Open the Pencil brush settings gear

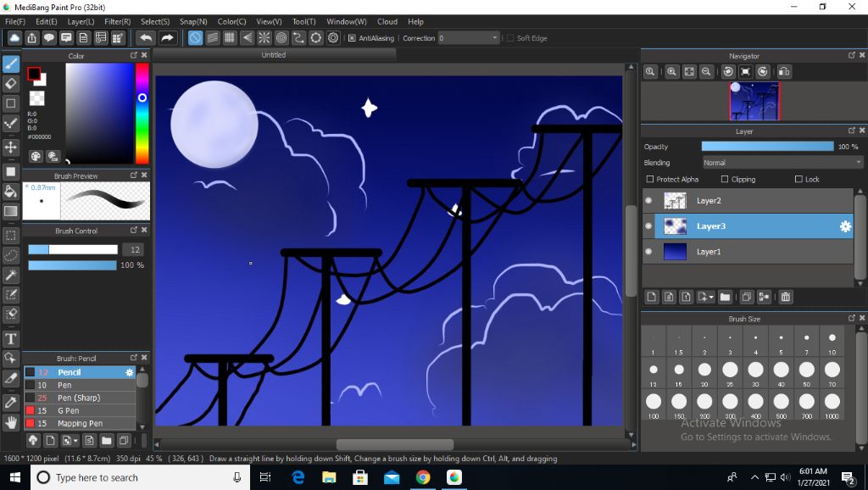(x=130, y=373)
